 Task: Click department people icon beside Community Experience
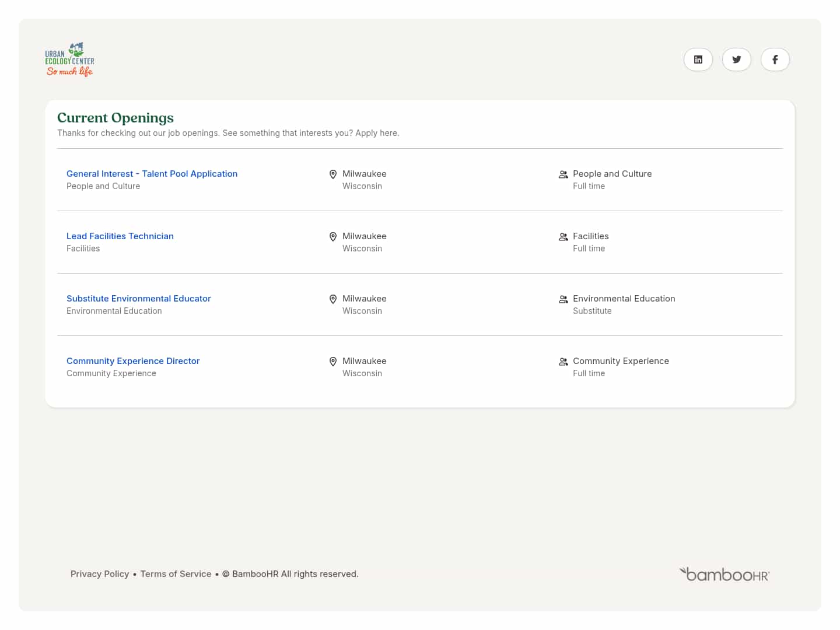tap(563, 362)
